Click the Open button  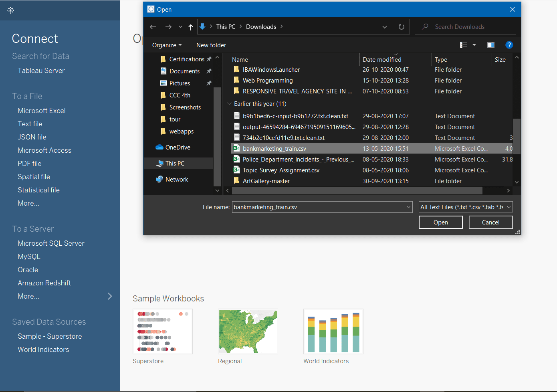(x=440, y=222)
